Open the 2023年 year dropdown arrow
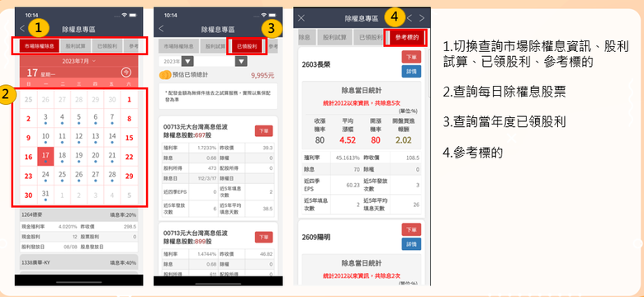Image resolution: width=644 pixels, height=297 pixels. (187, 62)
